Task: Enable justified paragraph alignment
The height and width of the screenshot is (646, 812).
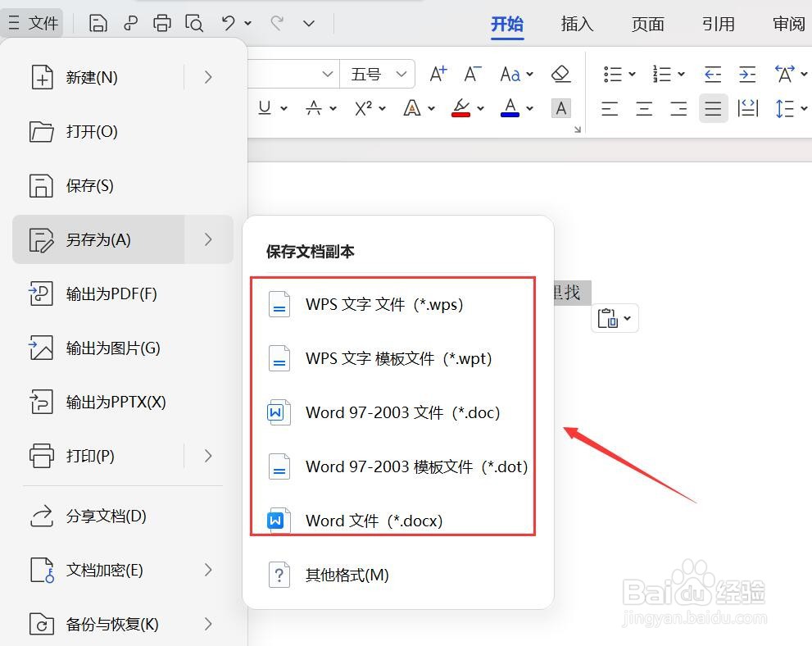Action: click(713, 107)
